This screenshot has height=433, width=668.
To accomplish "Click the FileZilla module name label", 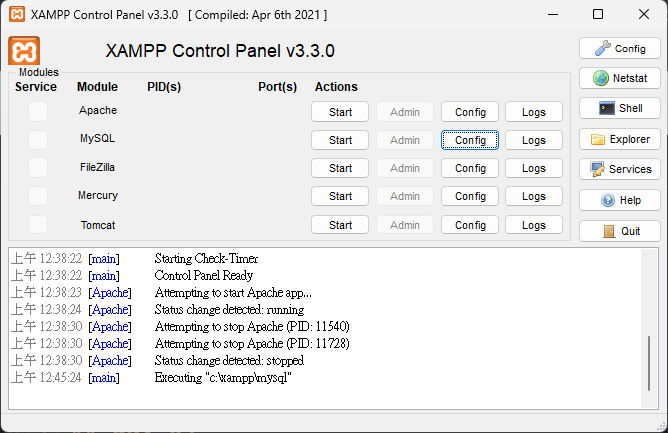I will coord(98,167).
